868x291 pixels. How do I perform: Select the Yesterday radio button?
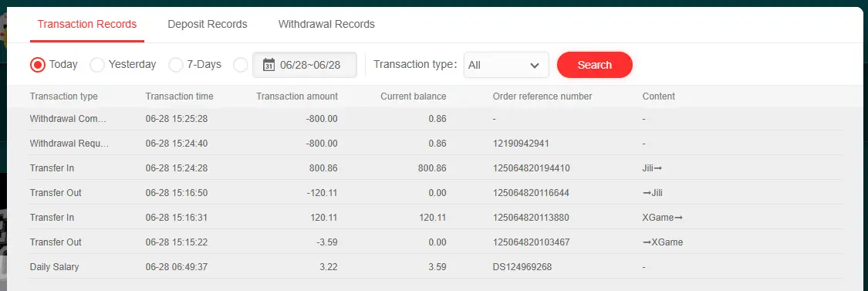pos(97,65)
